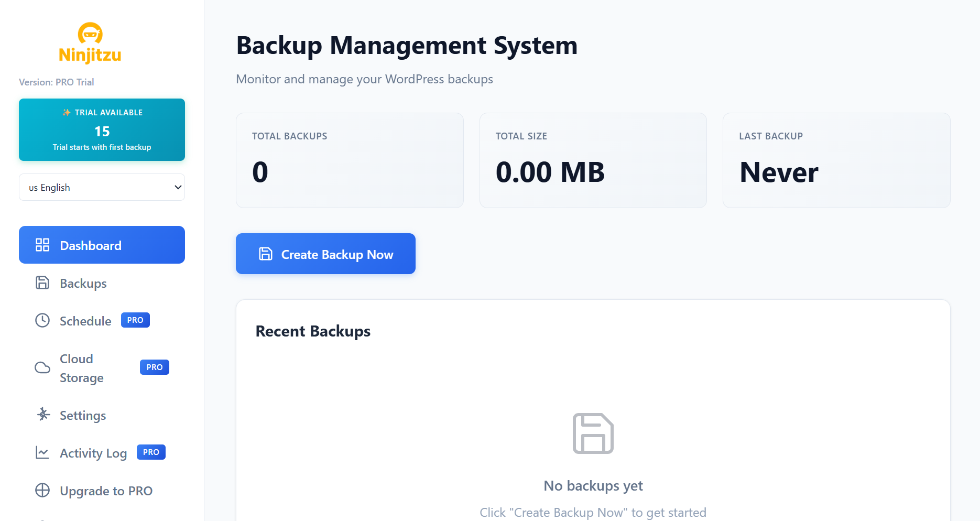Viewport: 980px width, 521px height.
Task: Open Settings using the tool icon
Action: click(x=42, y=415)
